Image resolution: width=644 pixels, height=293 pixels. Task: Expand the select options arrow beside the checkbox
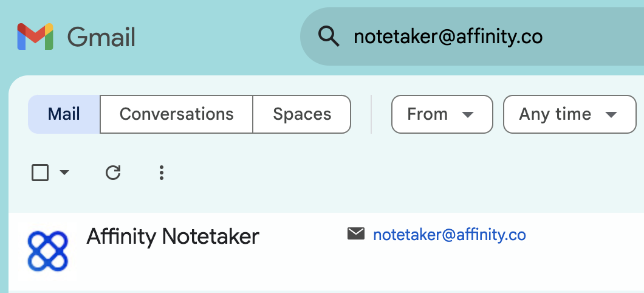[x=64, y=173]
